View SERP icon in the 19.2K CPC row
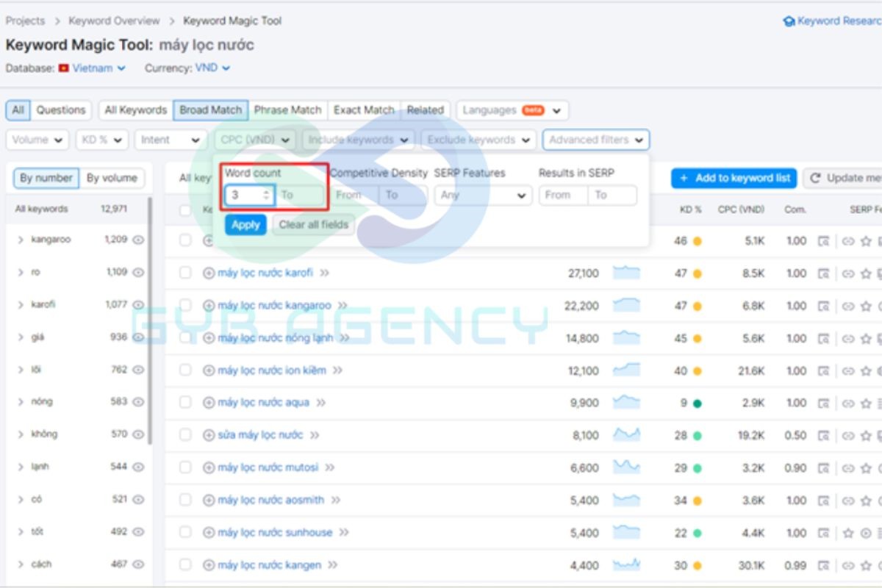 tap(823, 435)
